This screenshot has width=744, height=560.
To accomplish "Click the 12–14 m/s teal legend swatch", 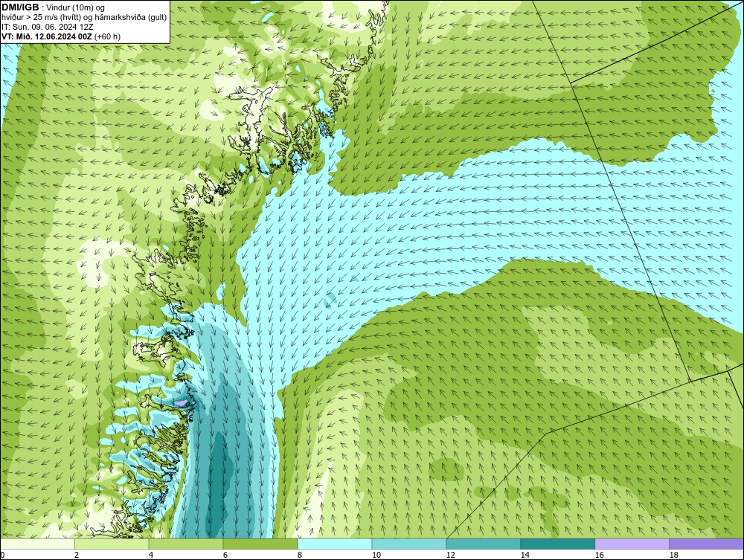I will point(483,544).
